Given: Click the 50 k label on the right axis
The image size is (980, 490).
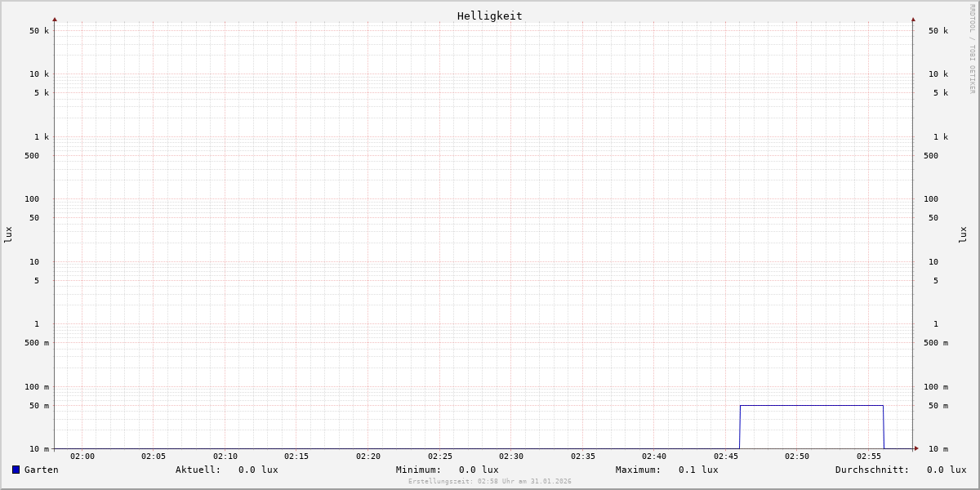Looking at the screenshot, I should (x=938, y=31).
